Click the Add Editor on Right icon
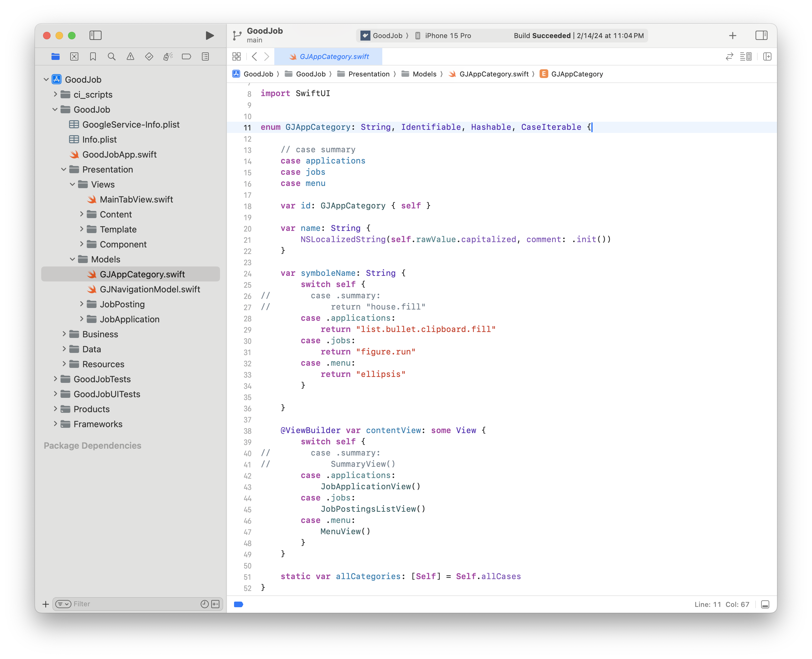Viewport: 812px width, 659px height. [x=767, y=56]
